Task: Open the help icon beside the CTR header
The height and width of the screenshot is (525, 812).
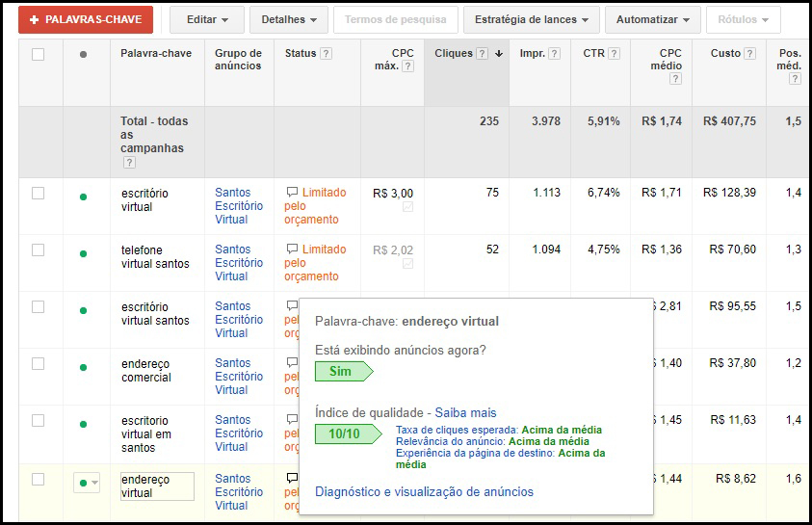Action: pos(614,53)
